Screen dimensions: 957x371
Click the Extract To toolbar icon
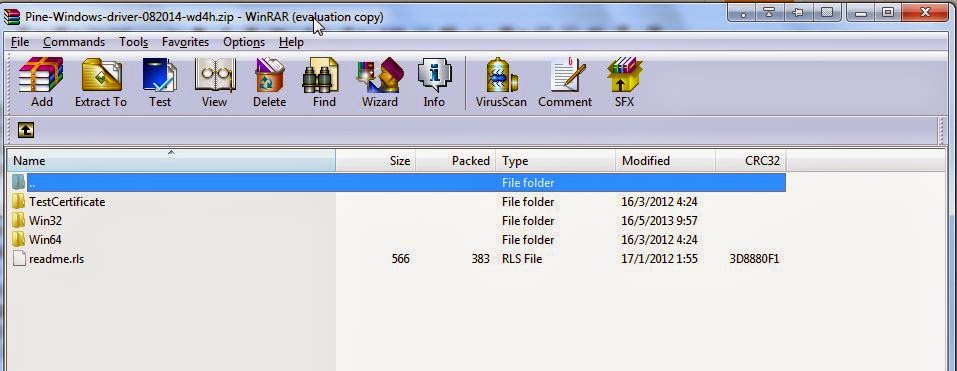click(x=101, y=82)
